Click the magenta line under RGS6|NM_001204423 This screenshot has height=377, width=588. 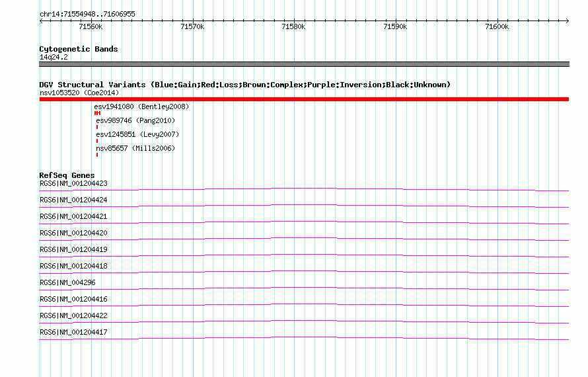304,189
